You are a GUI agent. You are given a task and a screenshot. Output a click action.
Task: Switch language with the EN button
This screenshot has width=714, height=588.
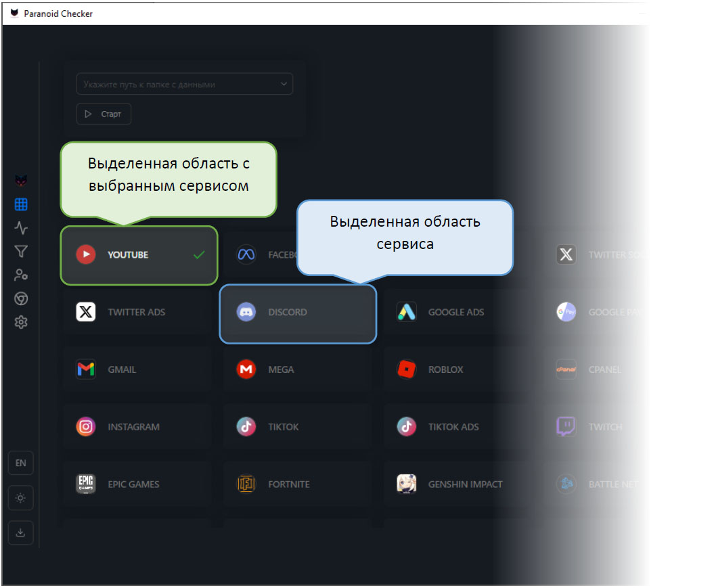coord(20,463)
